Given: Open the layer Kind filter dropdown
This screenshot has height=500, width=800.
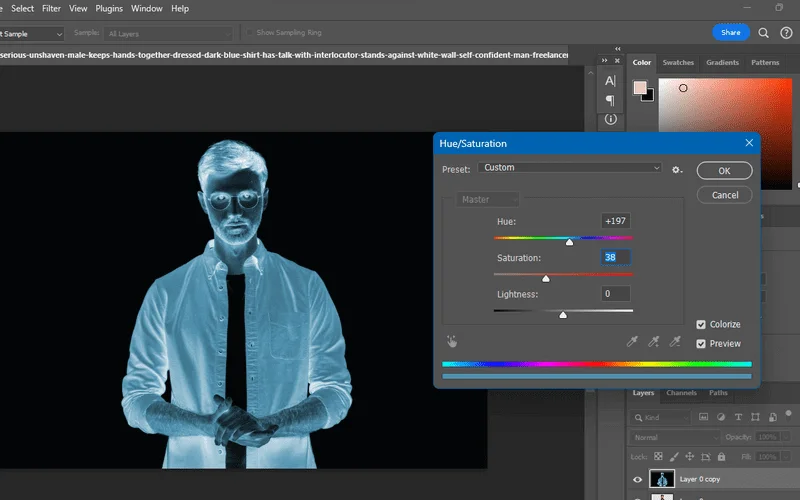Looking at the screenshot, I should point(661,417).
